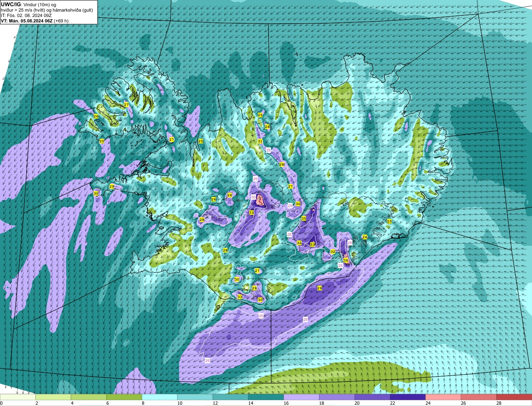The width and height of the screenshot is (532, 406).
Task: Click the "UWC/IG: Vindur (10m) og" legend title
Action: (28, 4)
